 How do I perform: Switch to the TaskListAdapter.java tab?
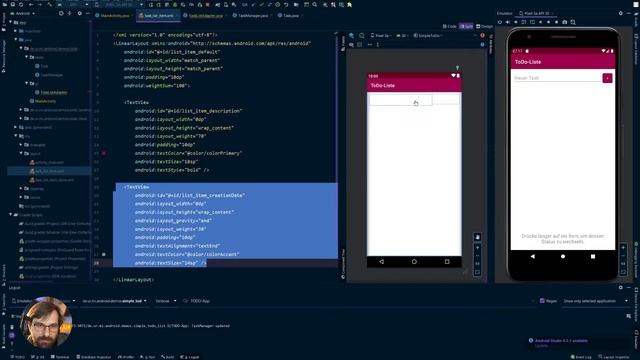[205, 16]
